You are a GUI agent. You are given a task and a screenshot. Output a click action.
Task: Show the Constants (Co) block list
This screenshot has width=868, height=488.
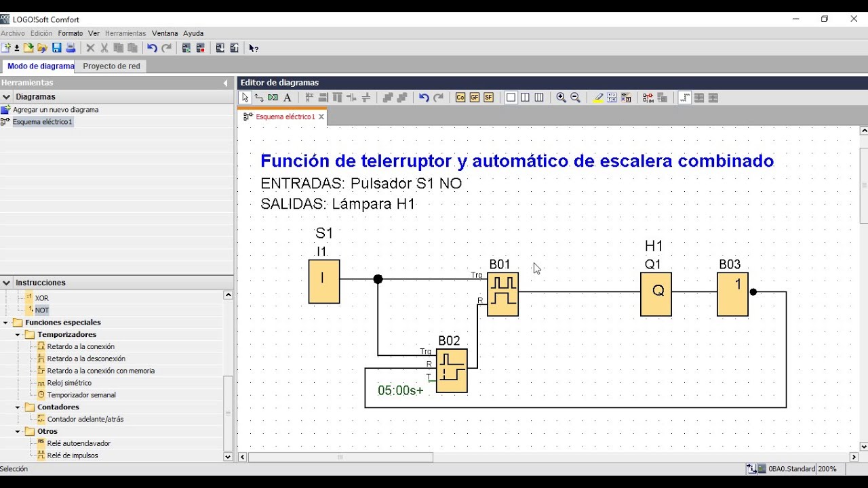click(x=460, y=98)
